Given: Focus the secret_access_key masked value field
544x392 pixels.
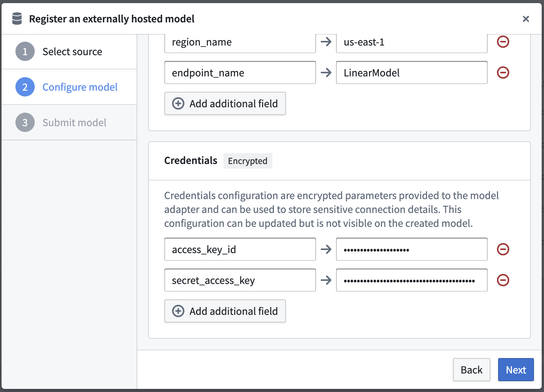Looking at the screenshot, I should 412,280.
